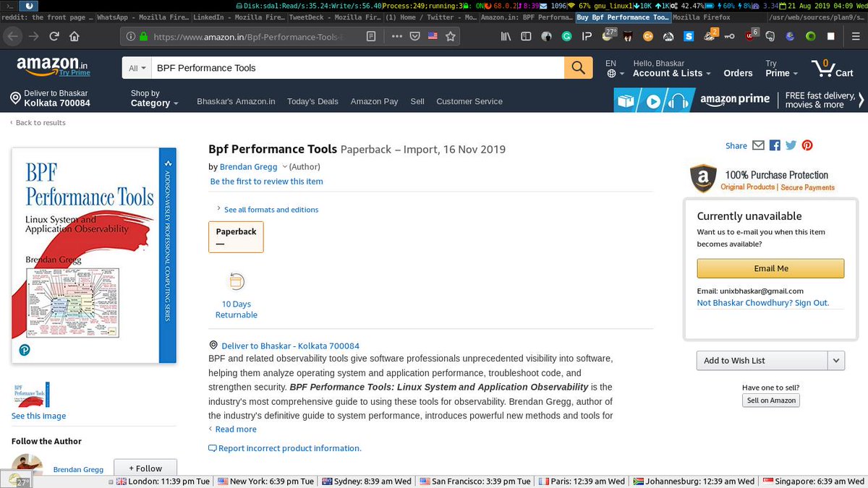Open Firefox Library icon
This screenshot has width=868, height=488.
(x=507, y=35)
